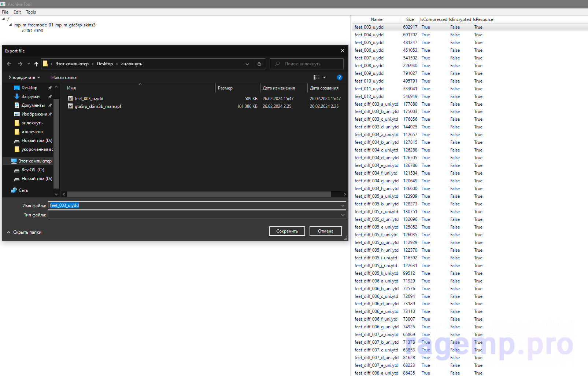Image resolution: width=588 pixels, height=376 pixels.
Task: Click the Новая папка button
Action: click(x=64, y=77)
